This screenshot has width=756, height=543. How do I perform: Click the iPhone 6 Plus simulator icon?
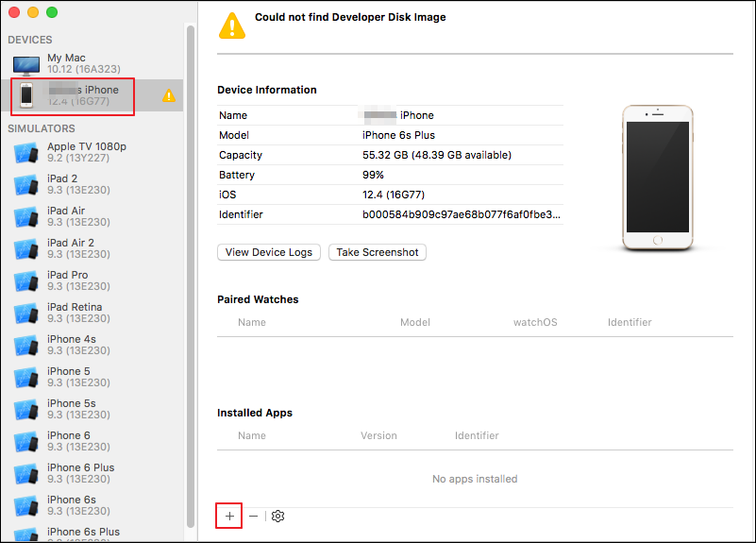[x=26, y=473]
